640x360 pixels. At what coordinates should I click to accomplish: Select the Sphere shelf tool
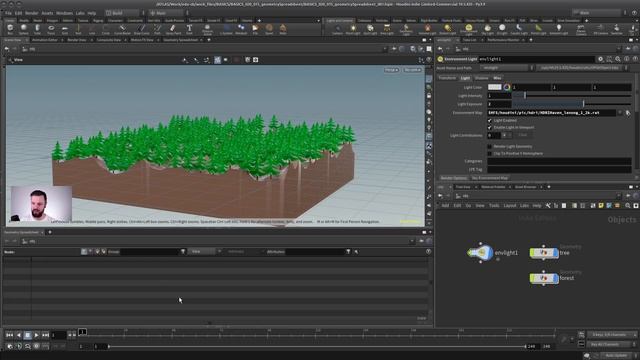24,29
